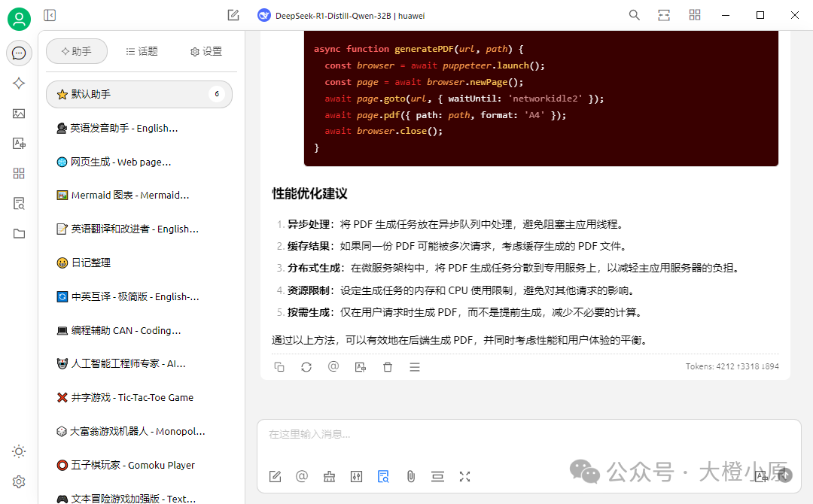Expand the input box to fullscreen
Image resolution: width=813 pixels, height=504 pixels.
pos(464,477)
